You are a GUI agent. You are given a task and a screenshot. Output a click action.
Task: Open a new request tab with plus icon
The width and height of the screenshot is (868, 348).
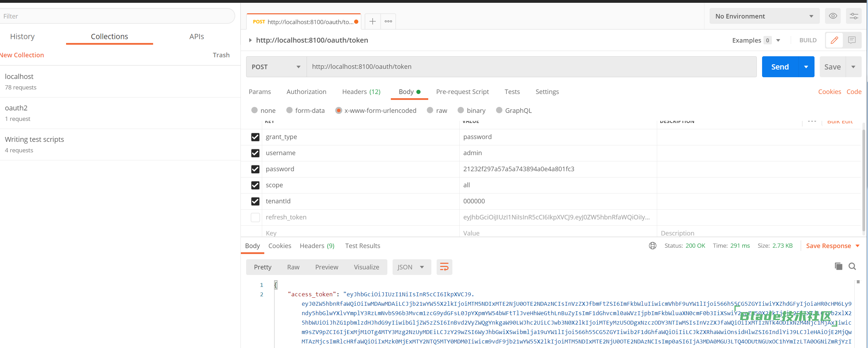point(373,21)
